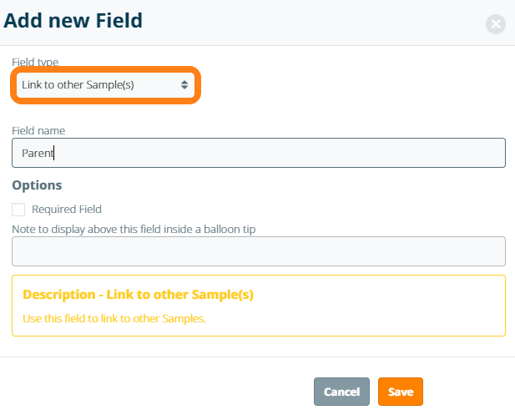This screenshot has height=420, width=515.
Task: Click the 'Field name' label
Action: point(38,130)
